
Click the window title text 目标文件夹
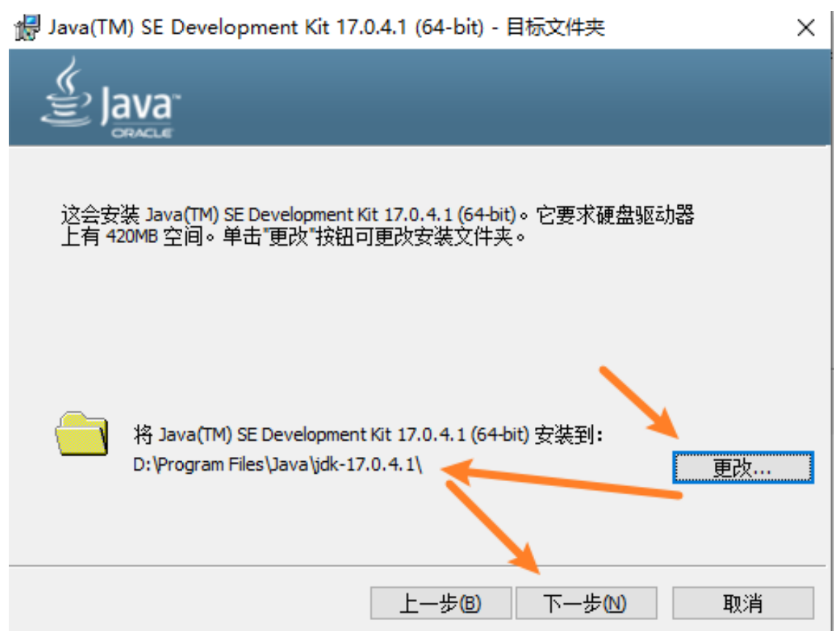(x=555, y=28)
